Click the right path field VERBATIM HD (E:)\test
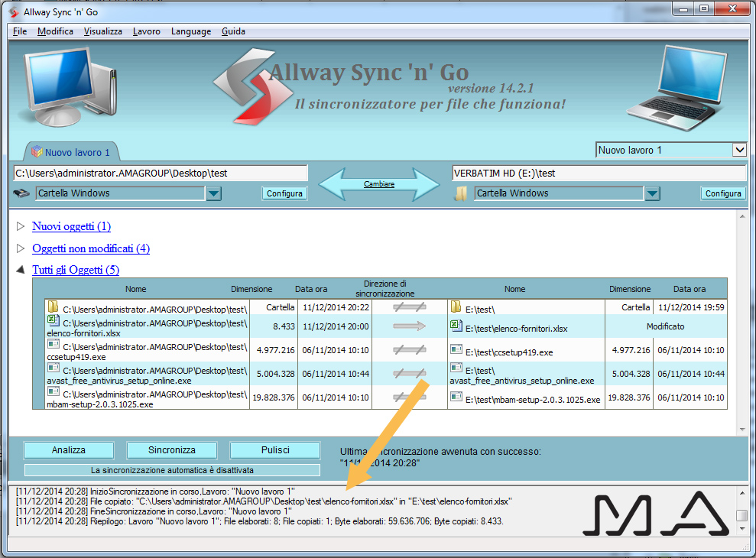The image size is (756, 558). [599, 174]
